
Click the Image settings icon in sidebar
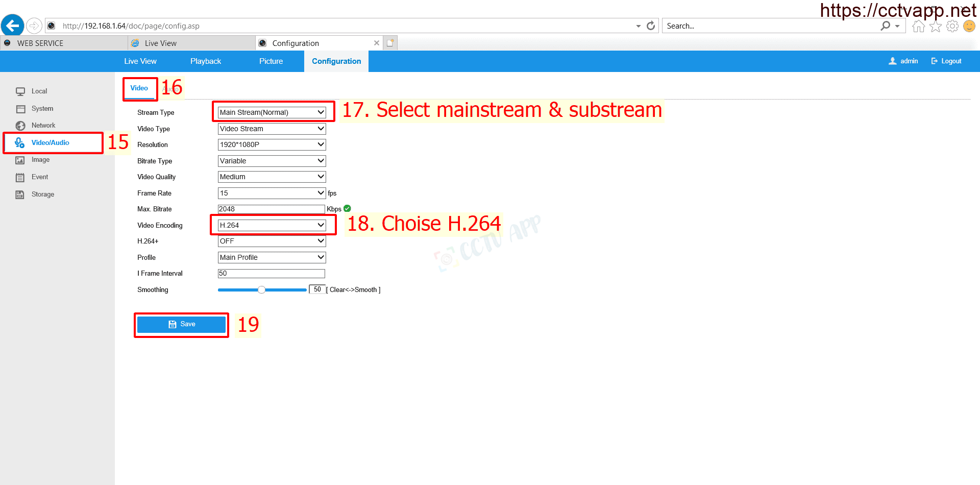point(20,160)
